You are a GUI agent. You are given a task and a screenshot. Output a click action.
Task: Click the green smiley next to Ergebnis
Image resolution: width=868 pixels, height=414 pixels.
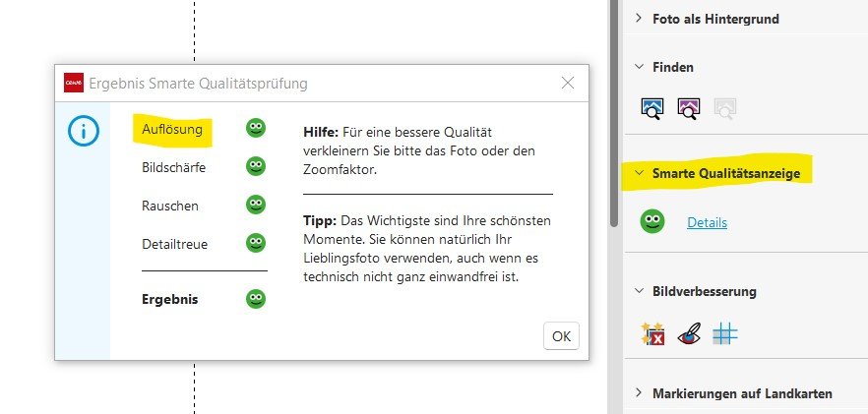click(x=256, y=299)
